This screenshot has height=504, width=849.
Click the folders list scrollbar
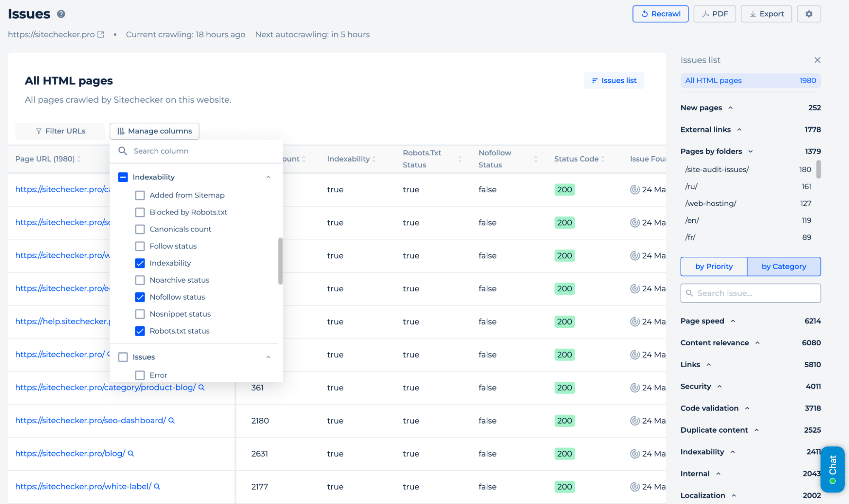[818, 169]
